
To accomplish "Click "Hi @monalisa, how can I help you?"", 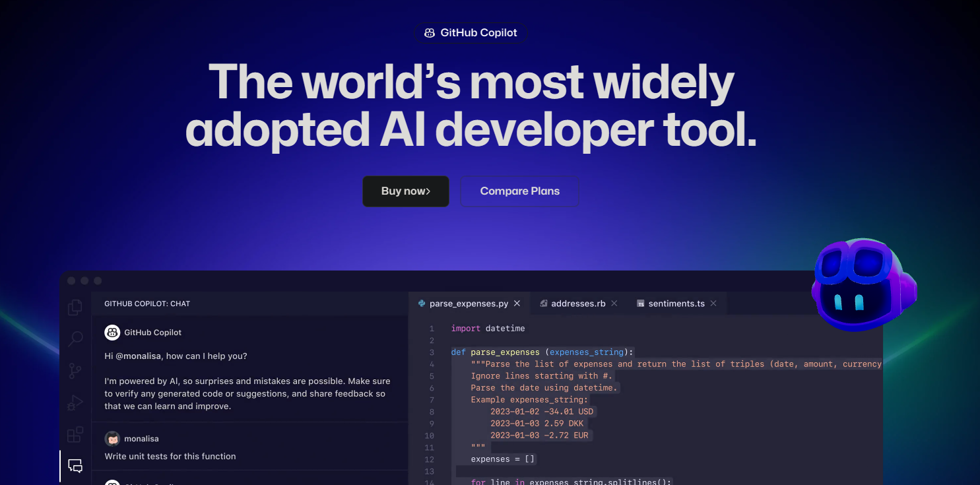I will (176, 356).
